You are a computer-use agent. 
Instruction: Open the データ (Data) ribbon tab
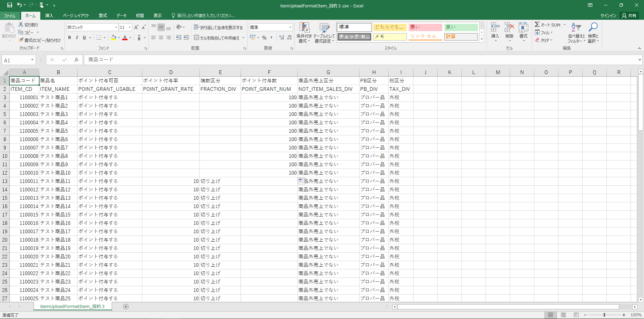point(121,16)
